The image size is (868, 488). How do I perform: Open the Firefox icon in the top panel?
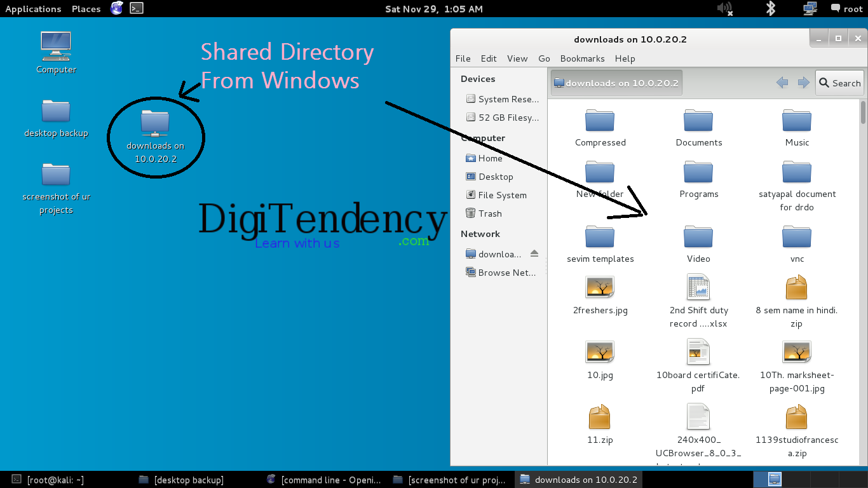[x=116, y=8]
